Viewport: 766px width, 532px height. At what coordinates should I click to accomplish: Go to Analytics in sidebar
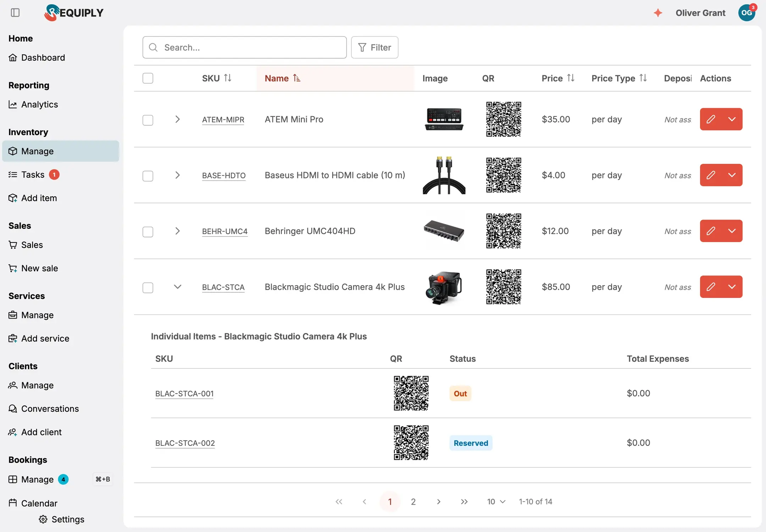point(61,104)
